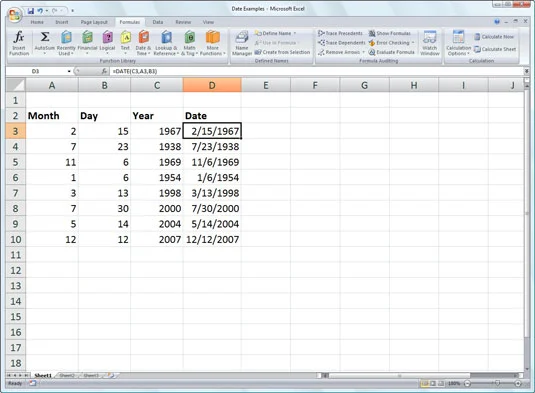This screenshot has width=535, height=393.
Task: Open the More Functions library
Action: click(x=213, y=43)
